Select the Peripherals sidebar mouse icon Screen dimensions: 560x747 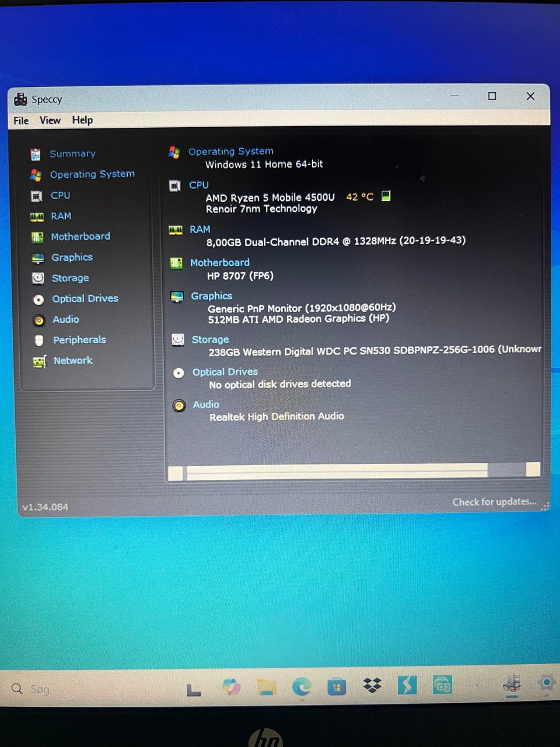(39, 340)
